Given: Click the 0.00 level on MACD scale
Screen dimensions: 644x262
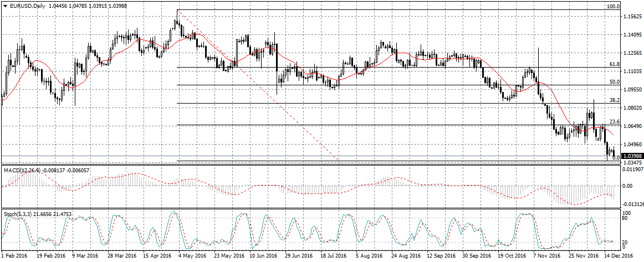Looking at the screenshot, I should coord(627,186).
